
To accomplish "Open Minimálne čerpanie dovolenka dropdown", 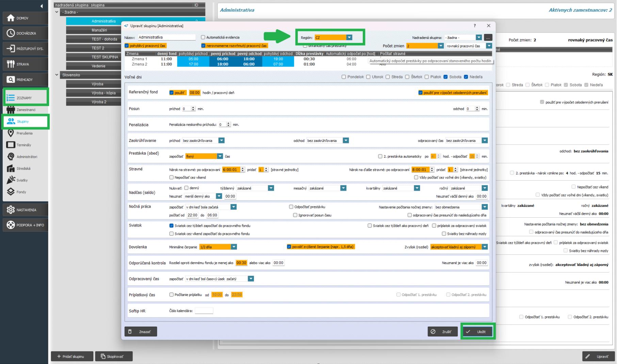I will (234, 247).
